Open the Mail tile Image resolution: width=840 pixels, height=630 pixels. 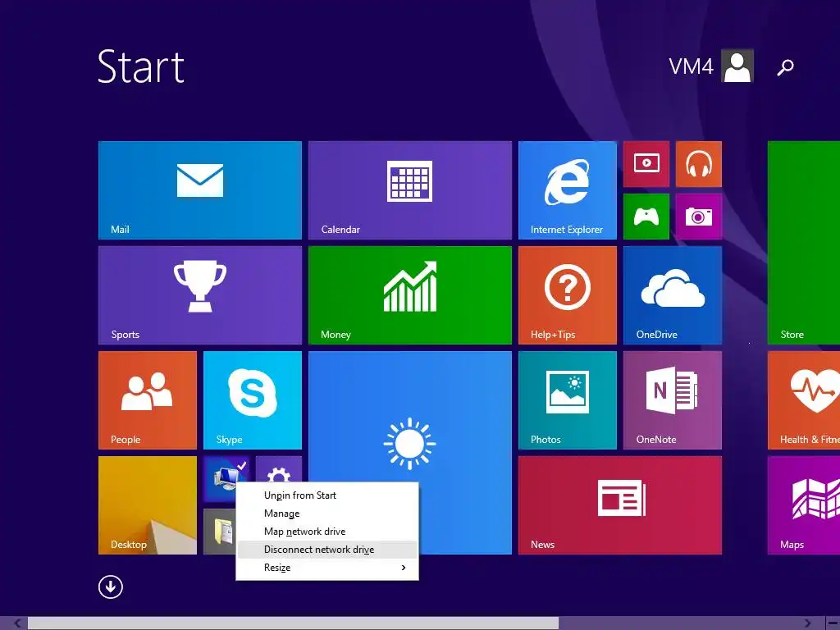[200, 190]
